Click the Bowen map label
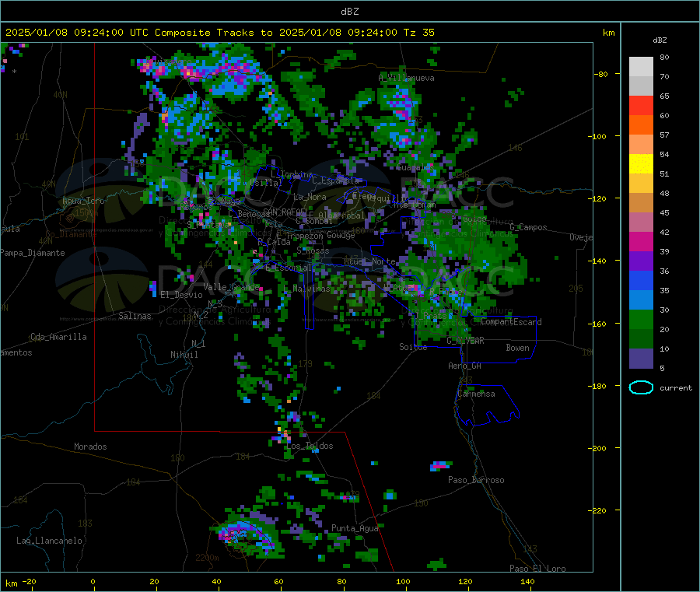The image size is (700, 592). pos(517,348)
